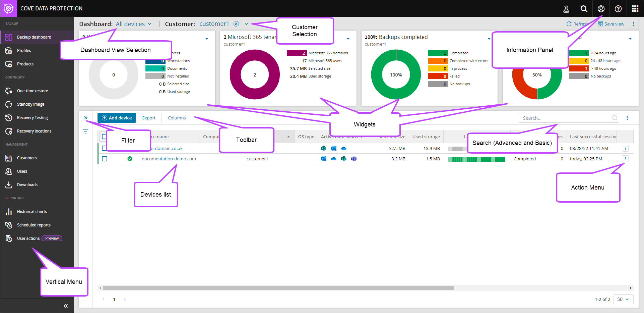Clear customer1 selection with the x icon

pyautogui.click(x=236, y=24)
